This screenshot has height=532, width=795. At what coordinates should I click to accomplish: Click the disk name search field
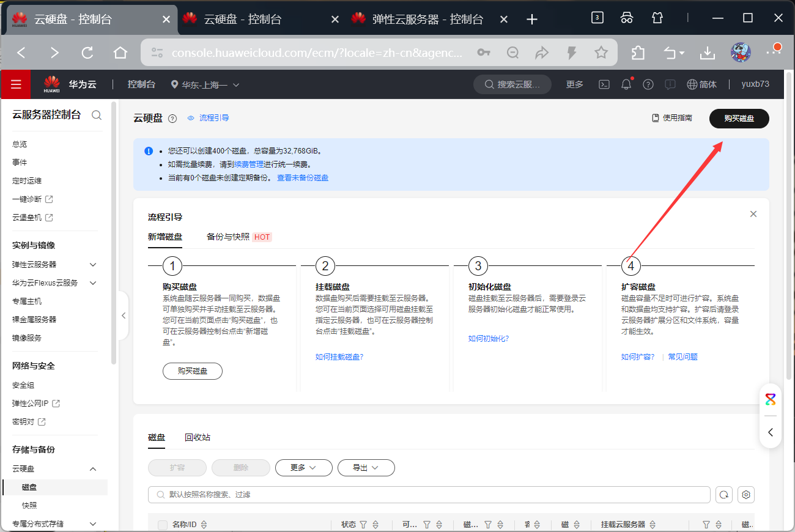[x=429, y=495]
